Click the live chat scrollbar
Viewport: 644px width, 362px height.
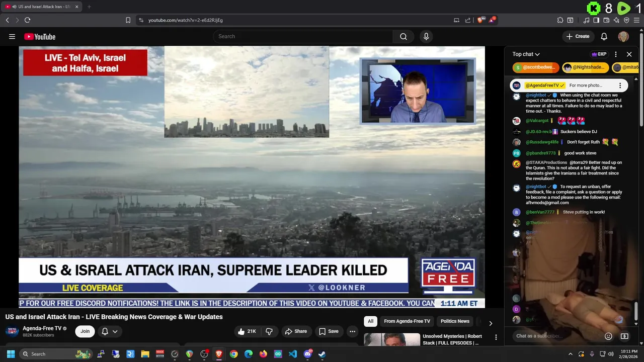click(x=636, y=311)
